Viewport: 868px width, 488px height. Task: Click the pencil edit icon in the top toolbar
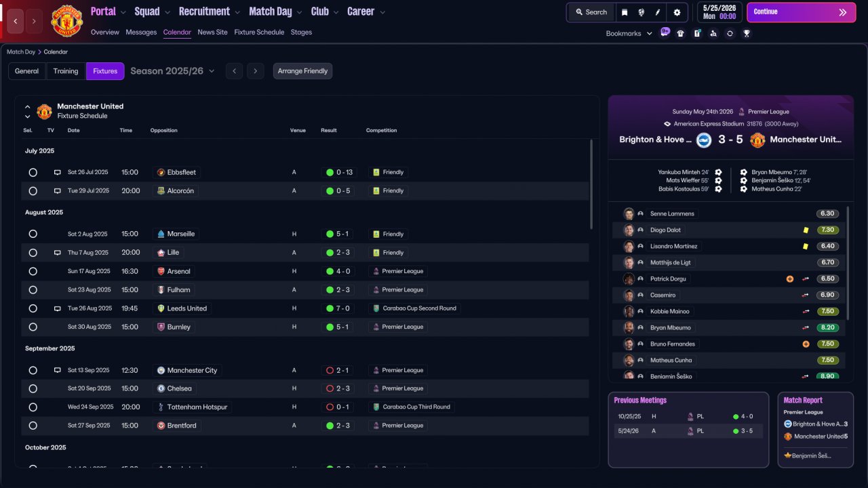tap(658, 12)
